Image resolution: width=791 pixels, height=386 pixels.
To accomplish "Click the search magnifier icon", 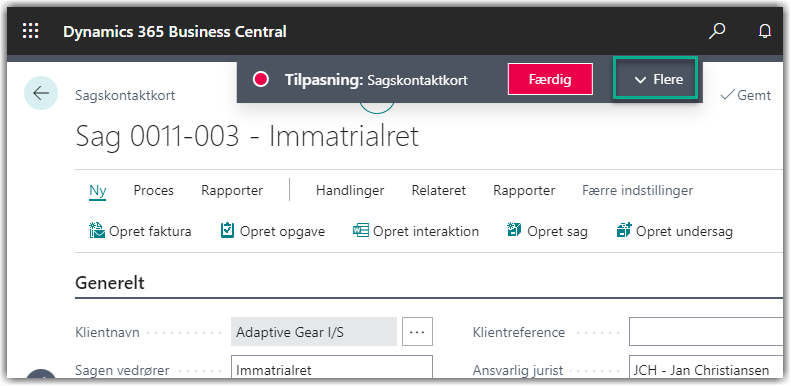I will tap(716, 31).
